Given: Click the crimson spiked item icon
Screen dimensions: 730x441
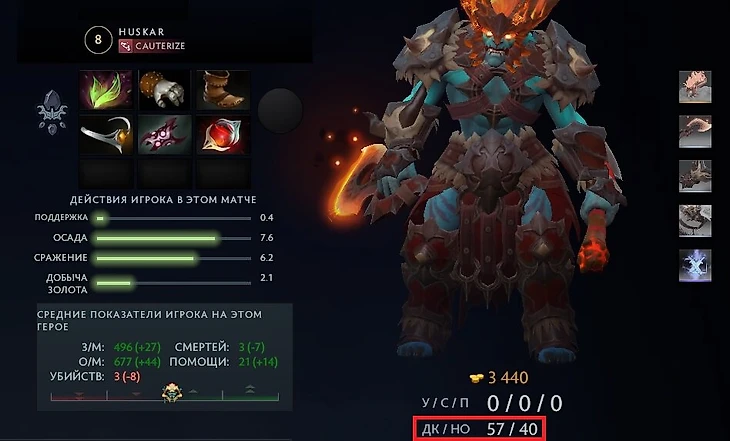Looking at the screenshot, I should coord(165,135).
